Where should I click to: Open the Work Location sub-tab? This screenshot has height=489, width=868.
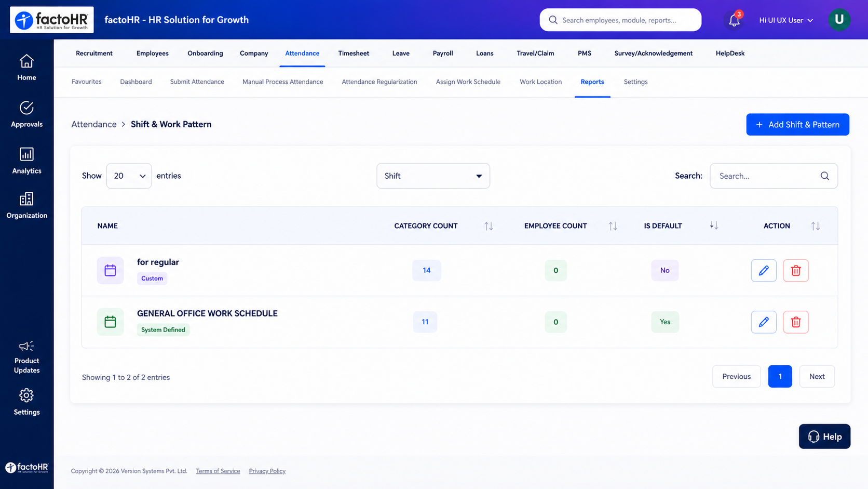click(x=540, y=82)
